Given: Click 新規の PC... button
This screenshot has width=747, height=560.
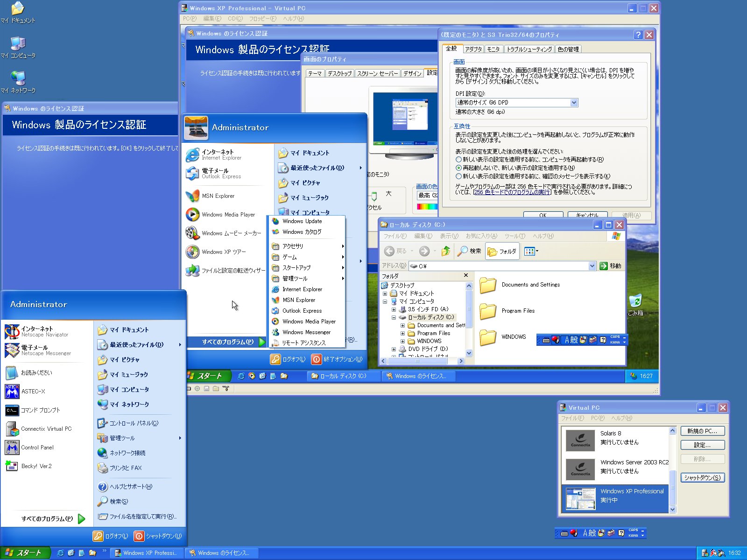Looking at the screenshot, I should point(702,431).
